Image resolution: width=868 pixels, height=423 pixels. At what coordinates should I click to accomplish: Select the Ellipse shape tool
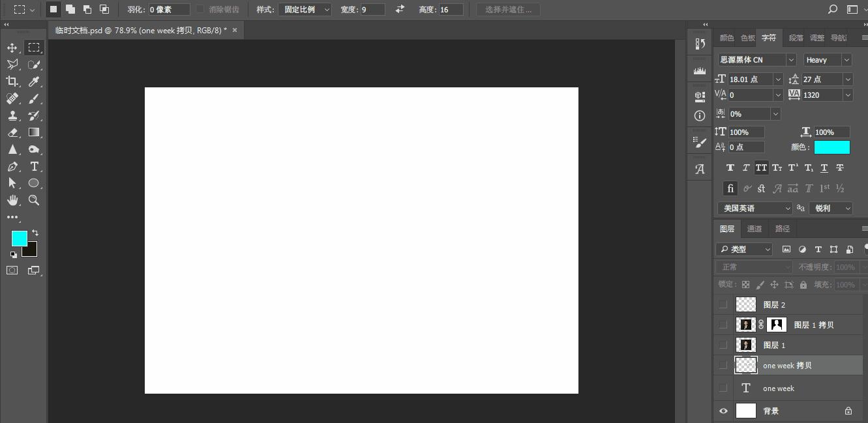(34, 183)
